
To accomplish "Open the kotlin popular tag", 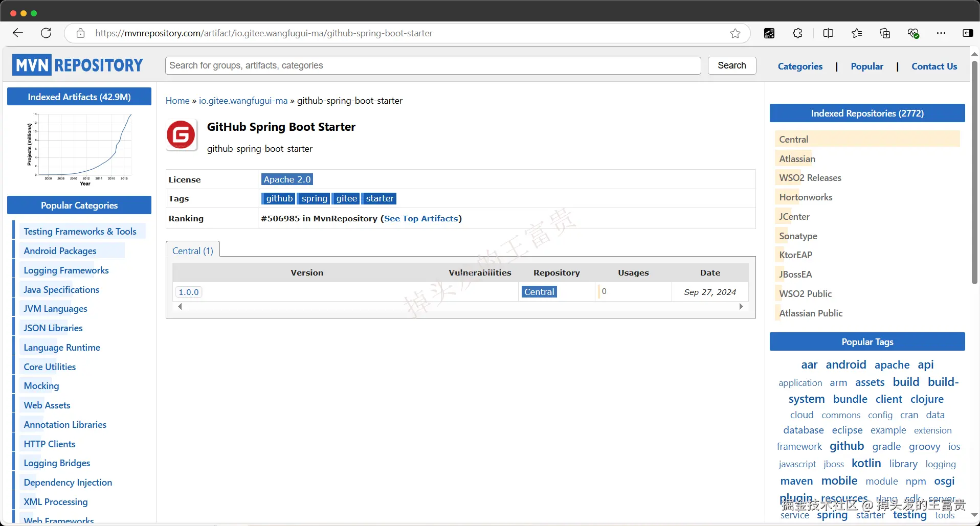I will pyautogui.click(x=866, y=463).
